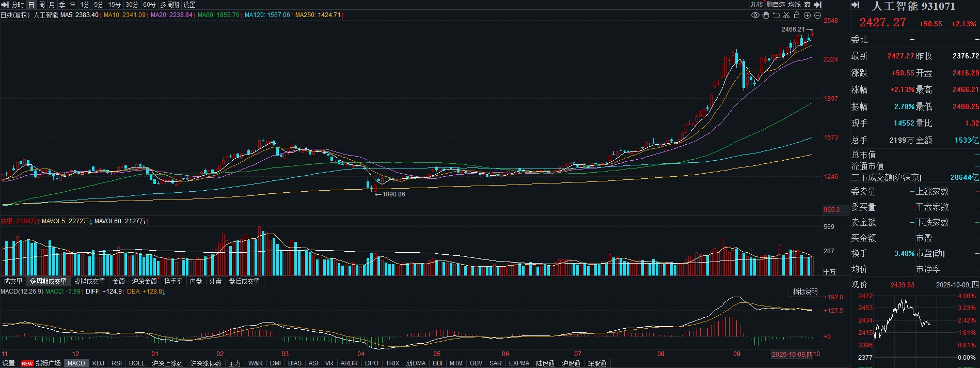Select the EXPMA indicator tab
The image size is (980, 368).
click(x=519, y=363)
